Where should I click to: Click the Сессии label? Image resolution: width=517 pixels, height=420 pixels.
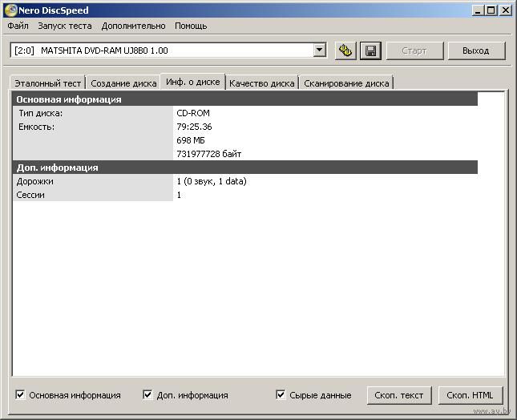pyautogui.click(x=30, y=195)
